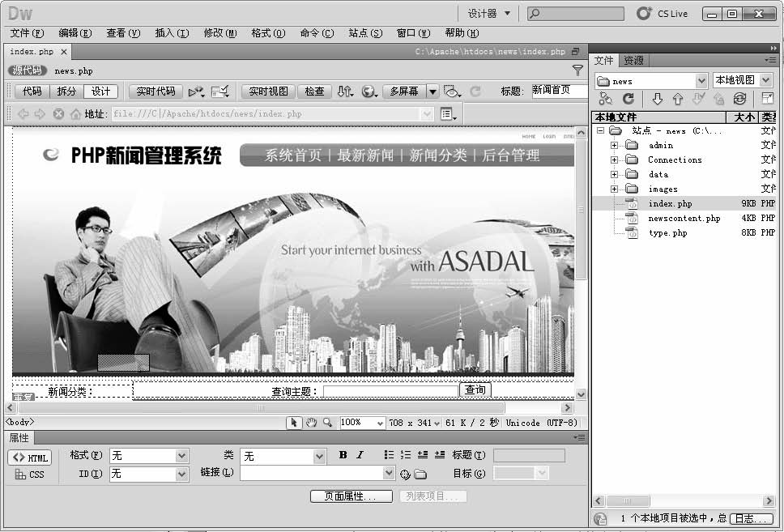The image size is (784, 532).
Task: Synchronize files icon in Files panel
Action: click(740, 99)
